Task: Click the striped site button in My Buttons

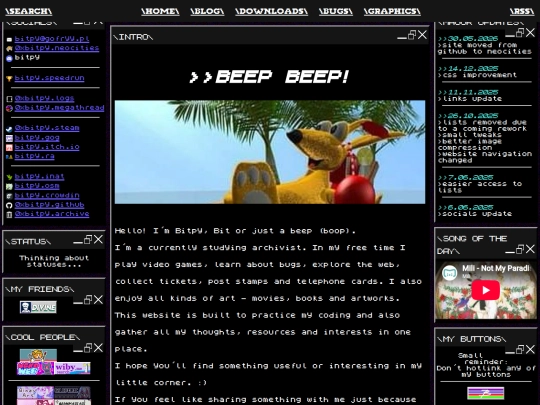Action: [486, 393]
